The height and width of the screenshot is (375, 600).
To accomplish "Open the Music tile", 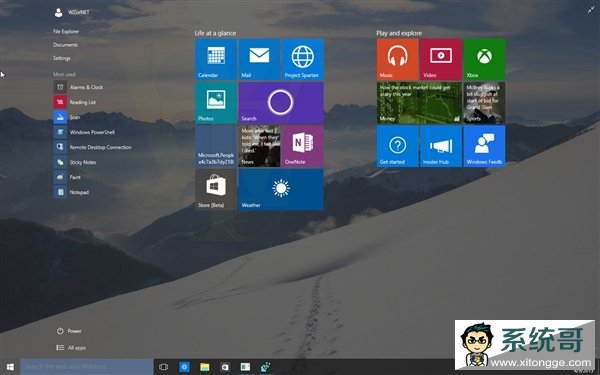I will [397, 59].
